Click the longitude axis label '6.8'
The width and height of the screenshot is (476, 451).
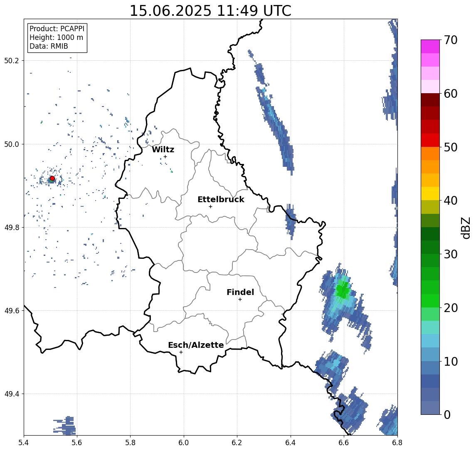point(397,443)
